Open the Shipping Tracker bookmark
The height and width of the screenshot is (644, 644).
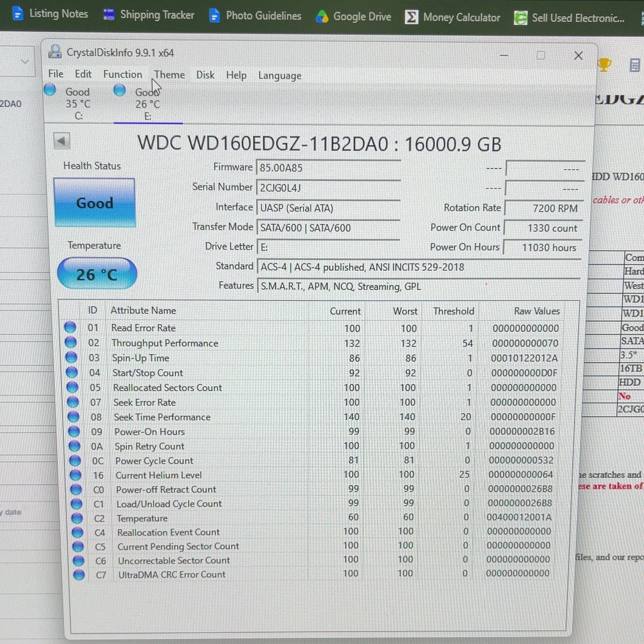click(x=149, y=14)
